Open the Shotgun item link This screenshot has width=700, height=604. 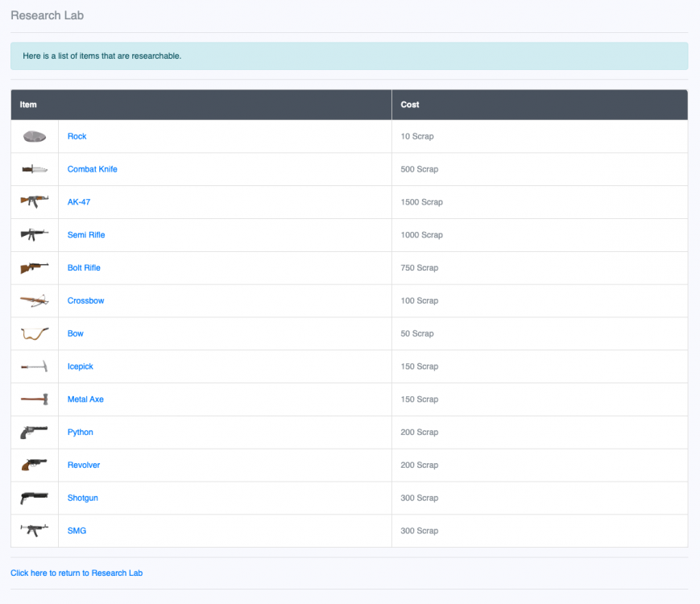click(x=82, y=499)
